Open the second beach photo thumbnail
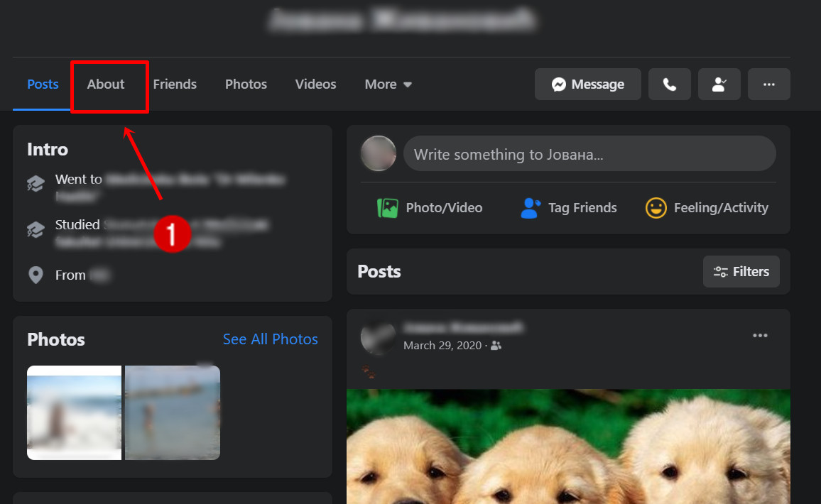The width and height of the screenshot is (821, 504). pyautogui.click(x=173, y=412)
